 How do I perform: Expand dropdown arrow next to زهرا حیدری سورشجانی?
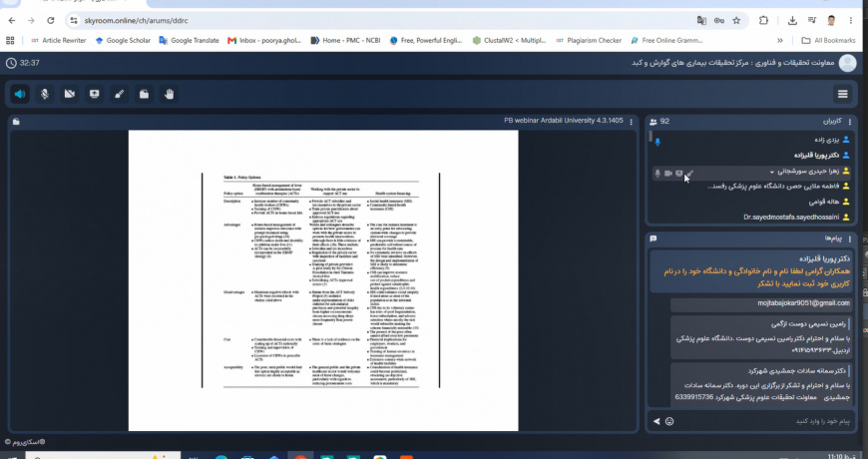tap(771, 173)
